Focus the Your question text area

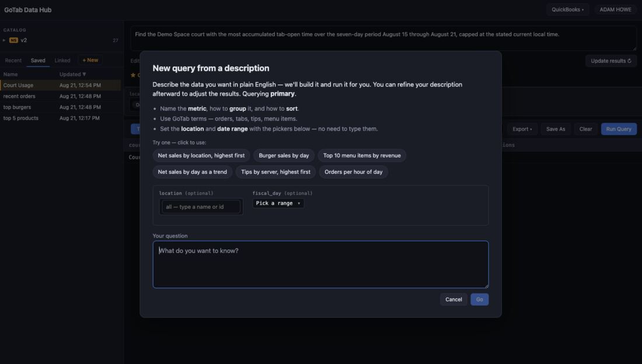(x=320, y=264)
